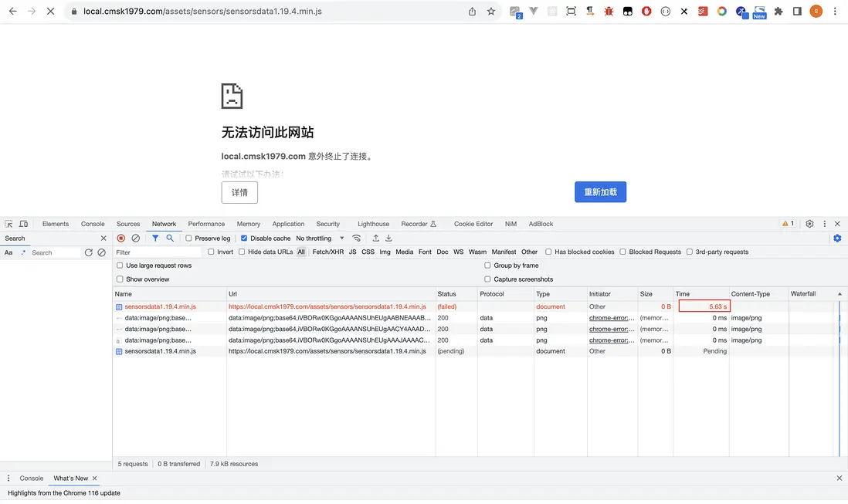
Task: Click the Search input in search pane
Action: coord(55,253)
